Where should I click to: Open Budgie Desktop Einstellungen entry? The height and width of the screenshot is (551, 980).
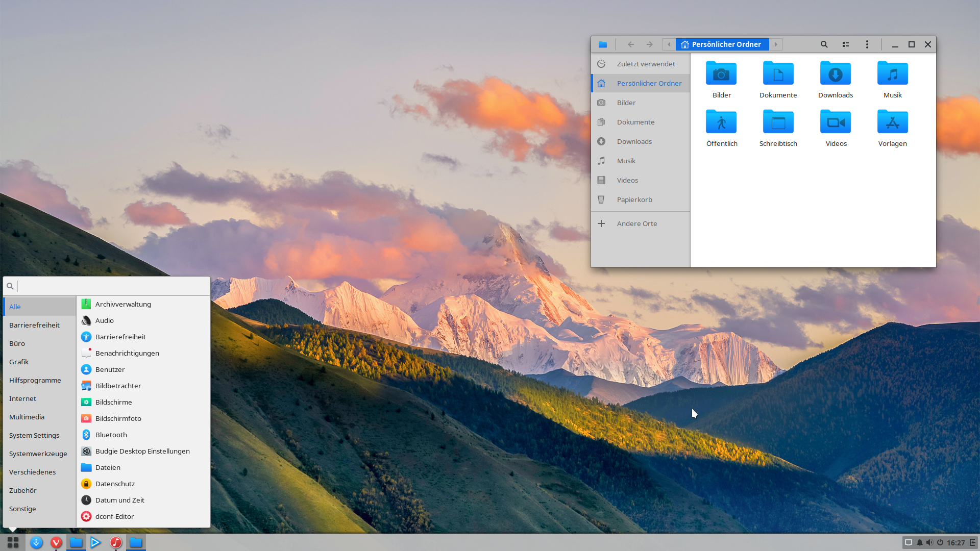click(x=142, y=451)
